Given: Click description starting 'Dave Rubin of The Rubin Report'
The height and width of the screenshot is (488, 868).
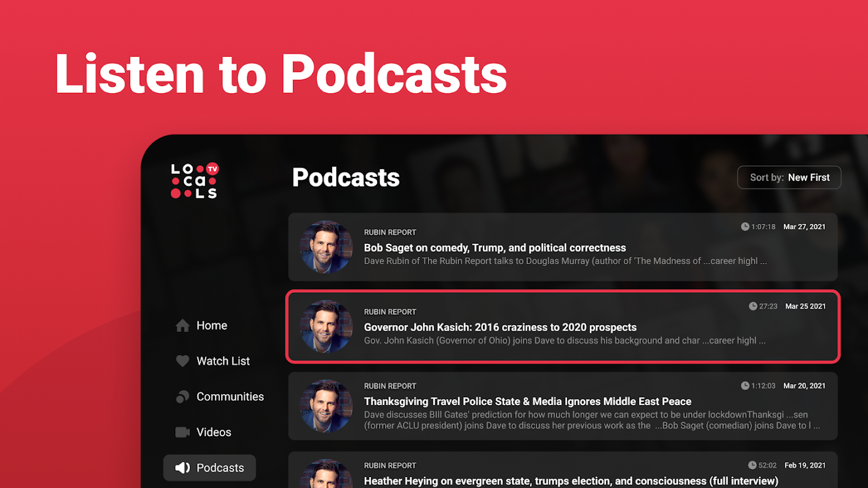Looking at the screenshot, I should (565, 261).
